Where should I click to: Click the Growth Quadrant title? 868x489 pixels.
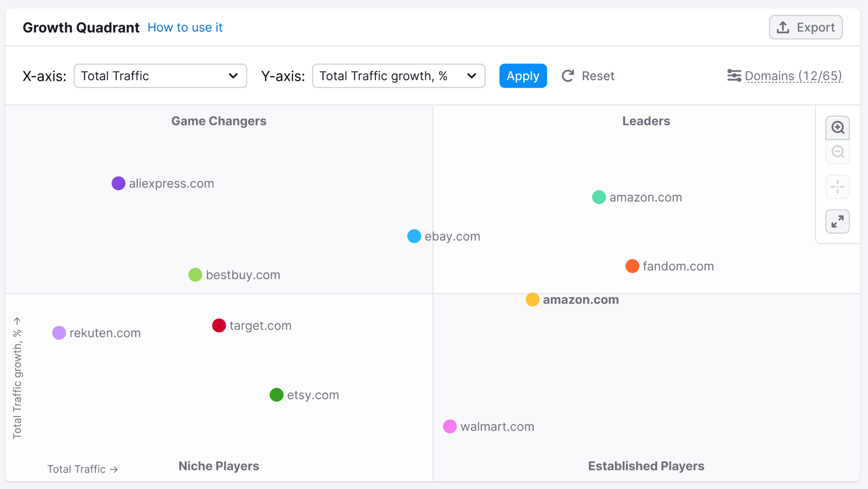[x=81, y=27]
